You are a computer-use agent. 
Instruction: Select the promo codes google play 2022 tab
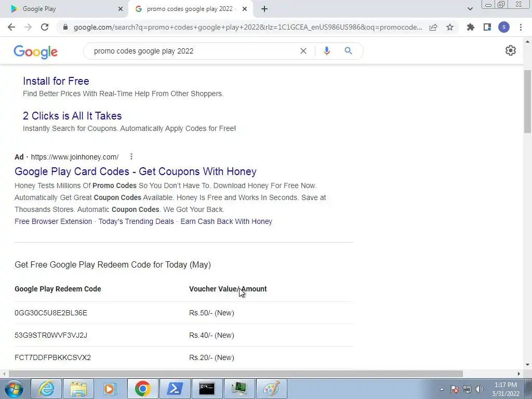point(190,9)
